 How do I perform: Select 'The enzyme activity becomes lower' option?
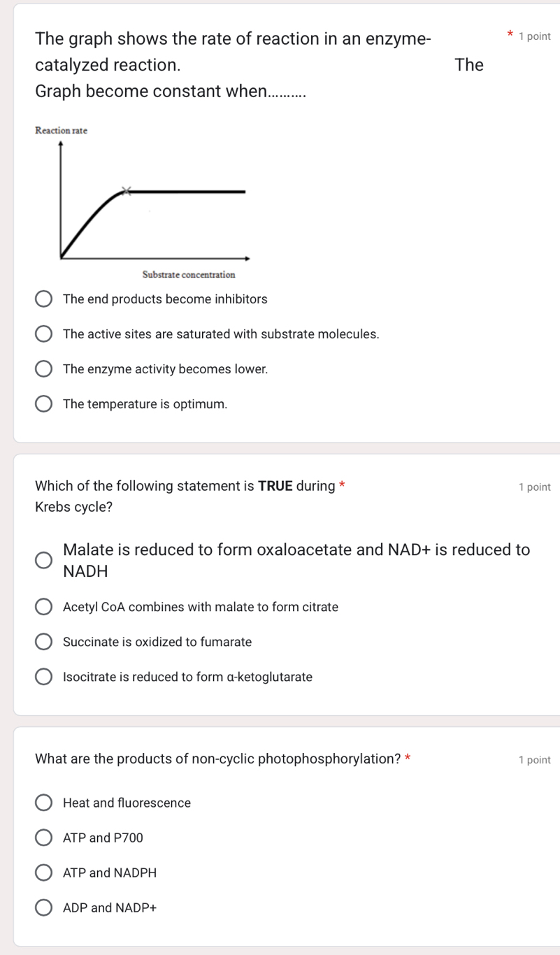coord(43,369)
